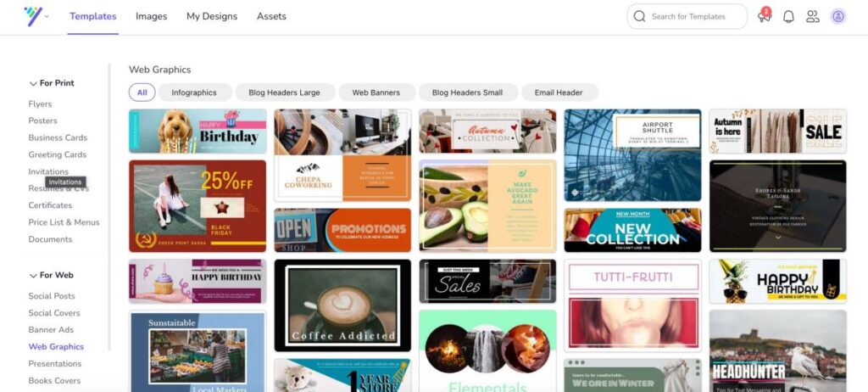Open Business Cards in sidebar
Viewport: 868px width, 392px height.
coord(58,137)
